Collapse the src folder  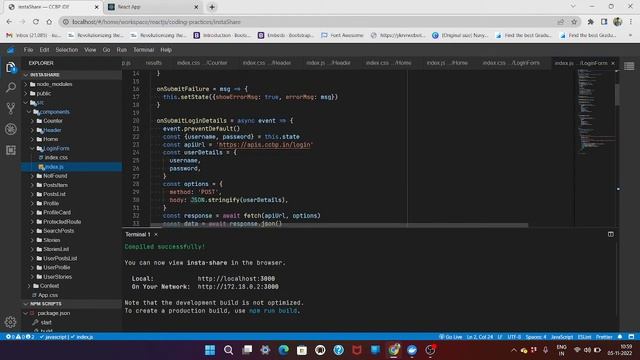coord(26,102)
